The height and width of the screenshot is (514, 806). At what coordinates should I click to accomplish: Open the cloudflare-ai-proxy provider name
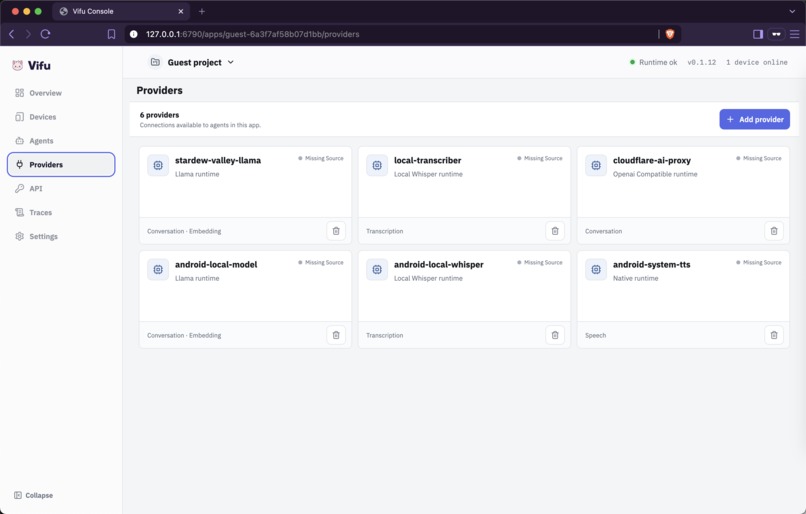(x=652, y=160)
